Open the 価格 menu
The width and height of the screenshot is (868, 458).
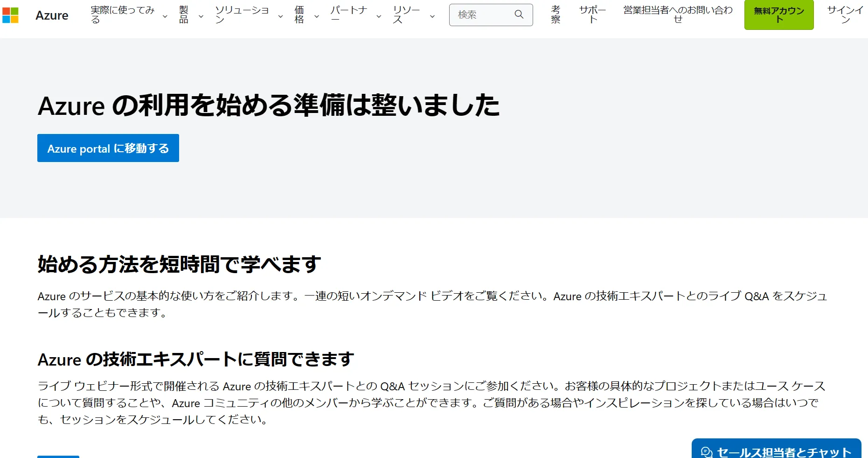coord(299,15)
